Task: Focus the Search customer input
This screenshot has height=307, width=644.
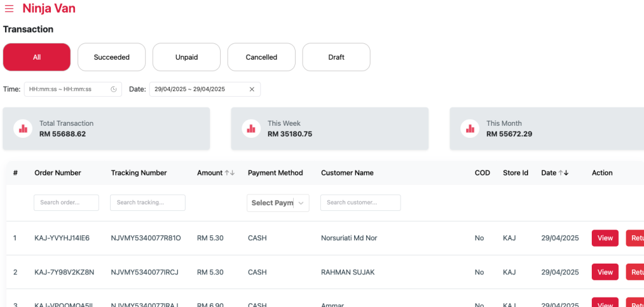Action: [x=360, y=203]
